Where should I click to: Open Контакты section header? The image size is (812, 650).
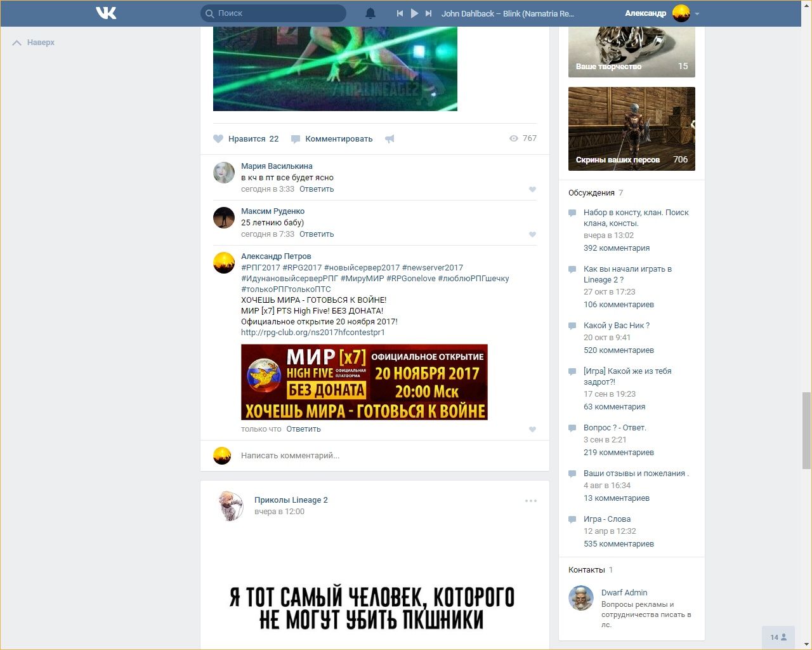coord(587,570)
